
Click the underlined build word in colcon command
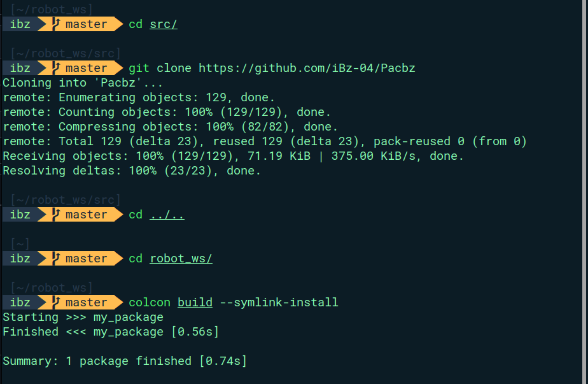[195, 302]
